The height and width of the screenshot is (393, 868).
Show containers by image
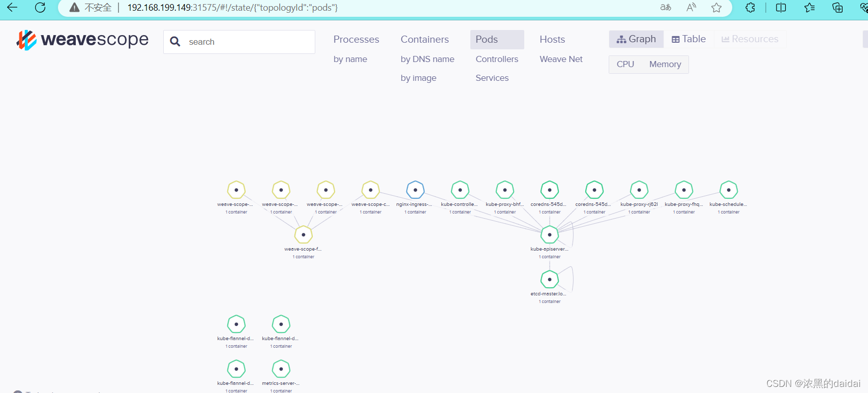(x=418, y=78)
